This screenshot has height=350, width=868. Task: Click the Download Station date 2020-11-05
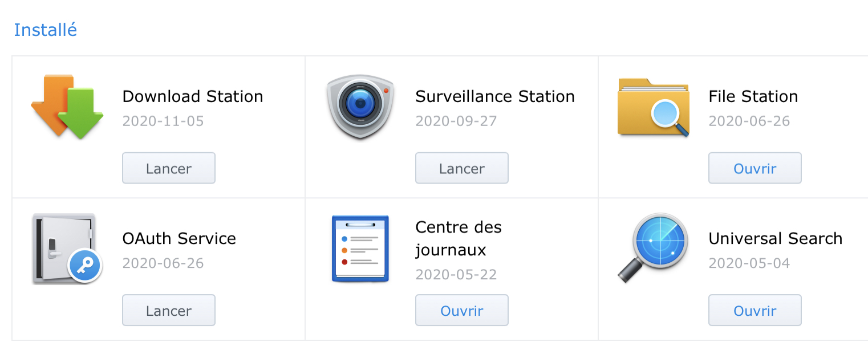[163, 121]
